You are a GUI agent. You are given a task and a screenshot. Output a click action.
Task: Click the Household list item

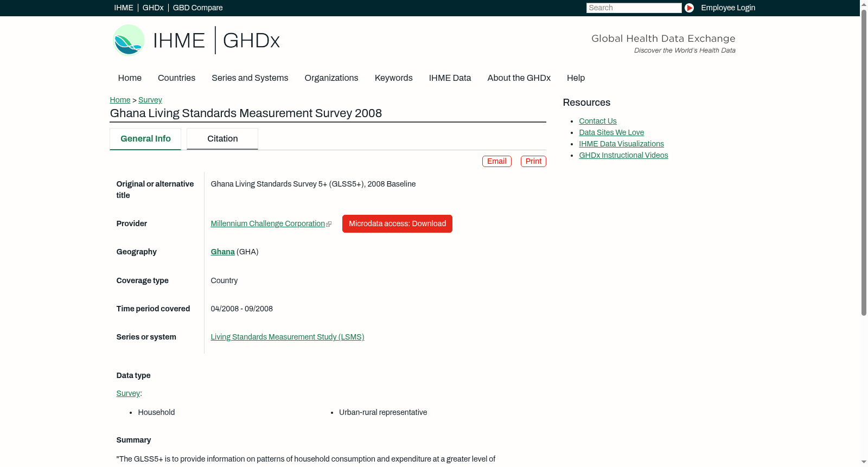pyautogui.click(x=156, y=412)
